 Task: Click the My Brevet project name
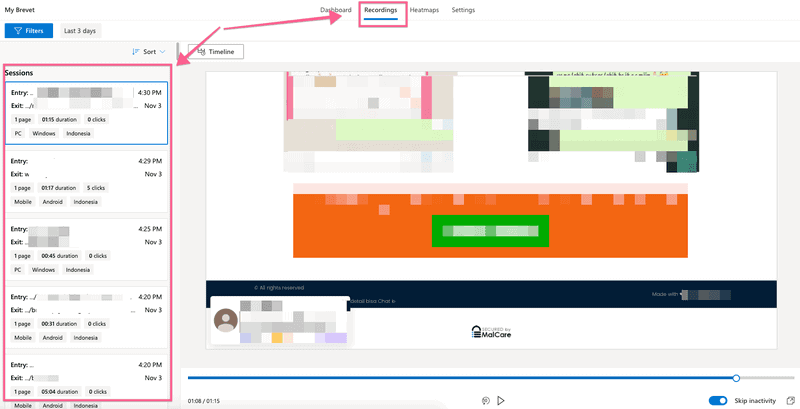20,10
